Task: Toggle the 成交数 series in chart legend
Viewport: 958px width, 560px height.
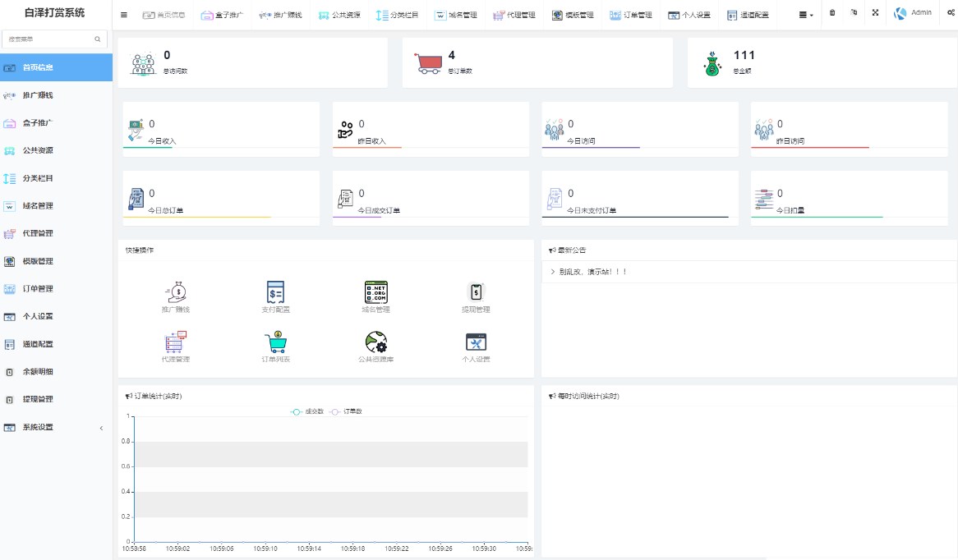Action: 306,411
